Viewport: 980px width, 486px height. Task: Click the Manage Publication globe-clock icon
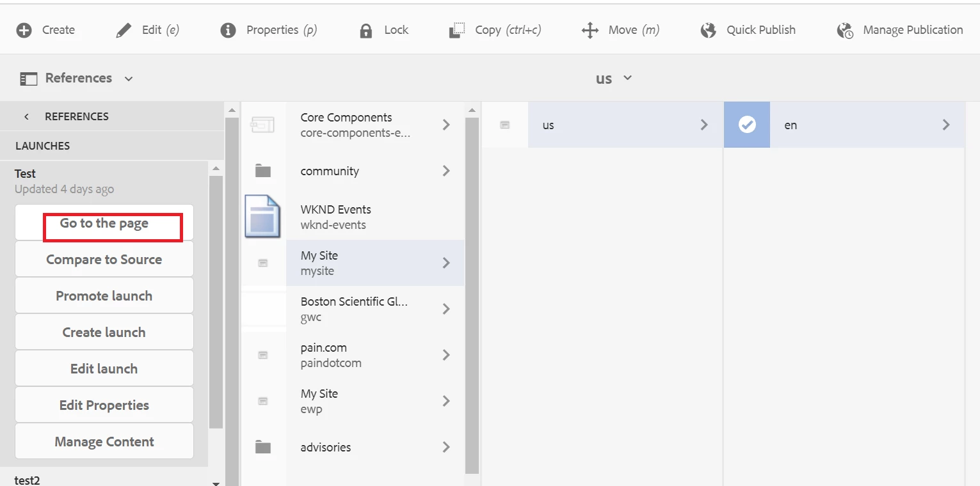(x=845, y=31)
